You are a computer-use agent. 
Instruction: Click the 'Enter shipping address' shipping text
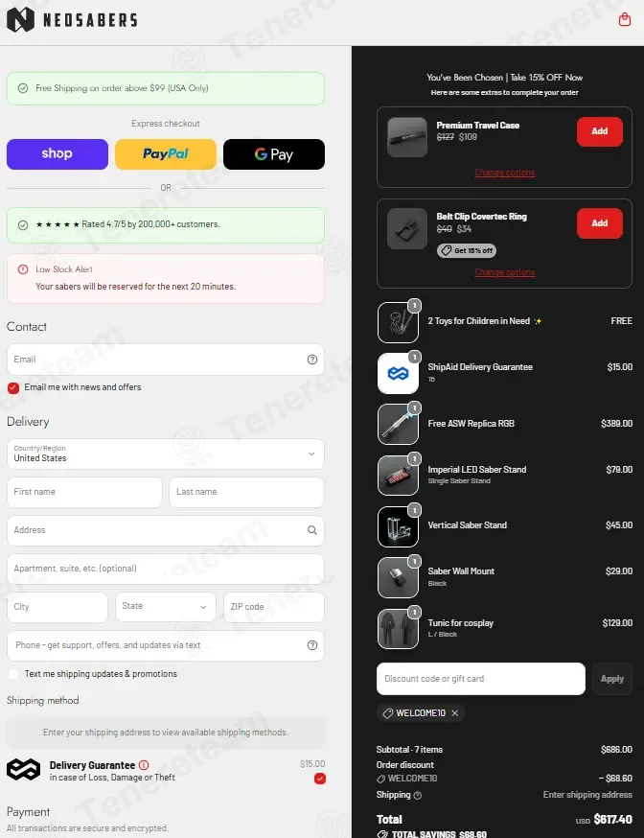(x=587, y=795)
